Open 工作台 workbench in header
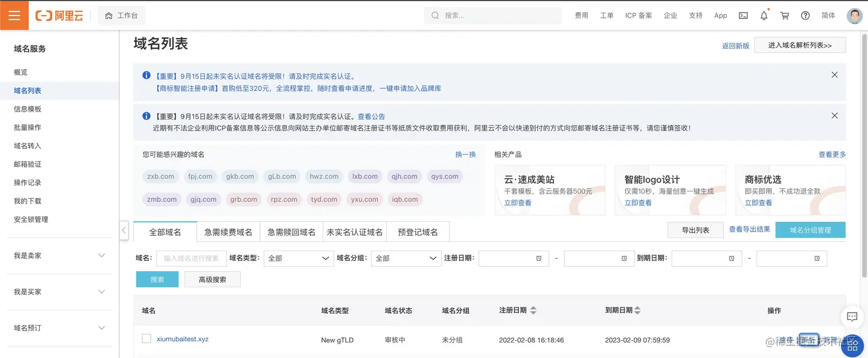This screenshot has width=868, height=358. coord(121,16)
